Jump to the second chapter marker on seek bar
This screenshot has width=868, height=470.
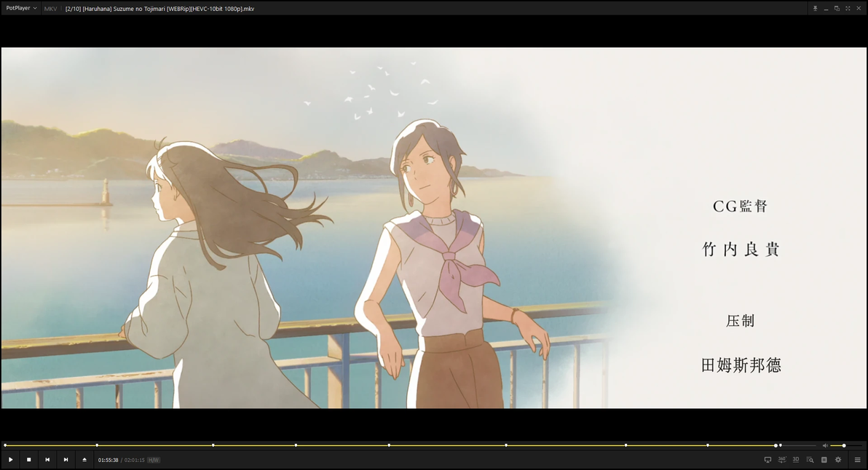(97, 445)
